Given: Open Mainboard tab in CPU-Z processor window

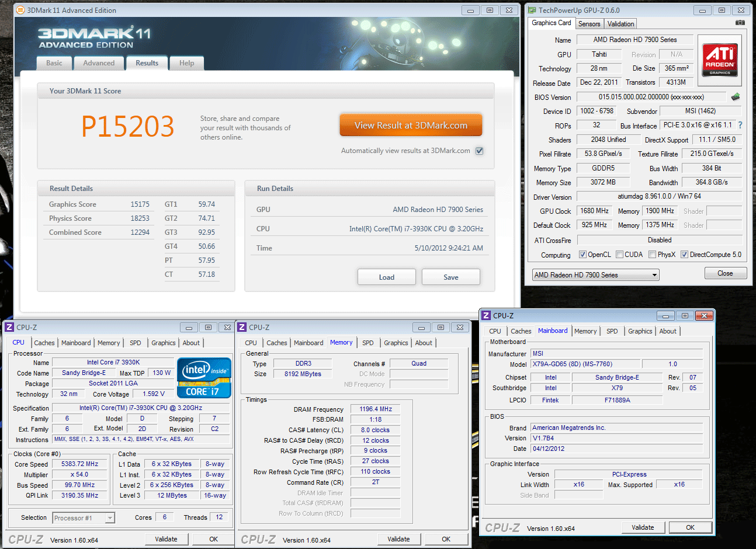Looking at the screenshot, I should [76, 343].
